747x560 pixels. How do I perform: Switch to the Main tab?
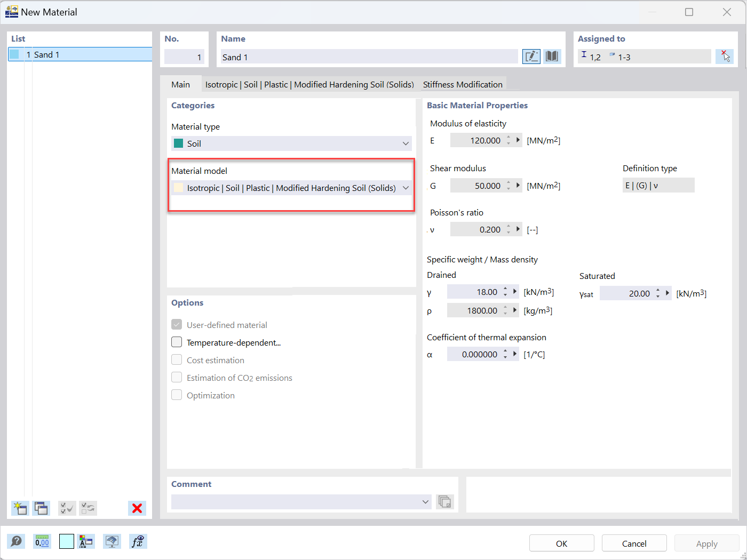point(180,84)
